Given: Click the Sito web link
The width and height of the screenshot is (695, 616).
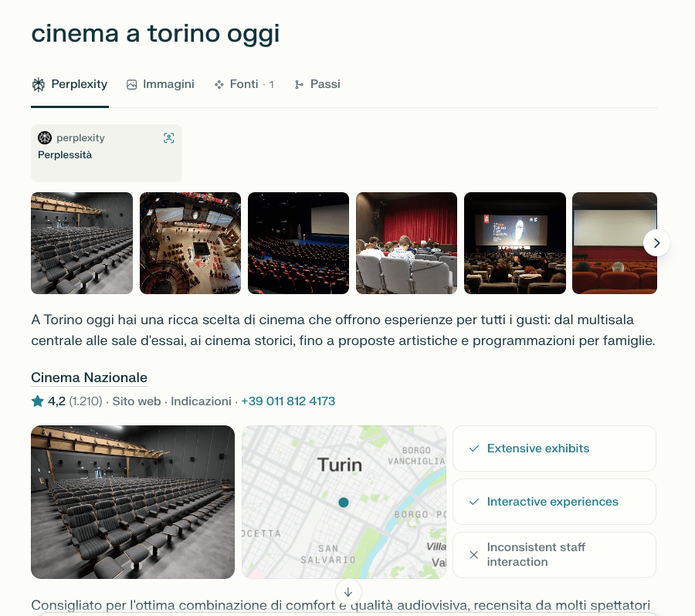Looking at the screenshot, I should tap(136, 401).
